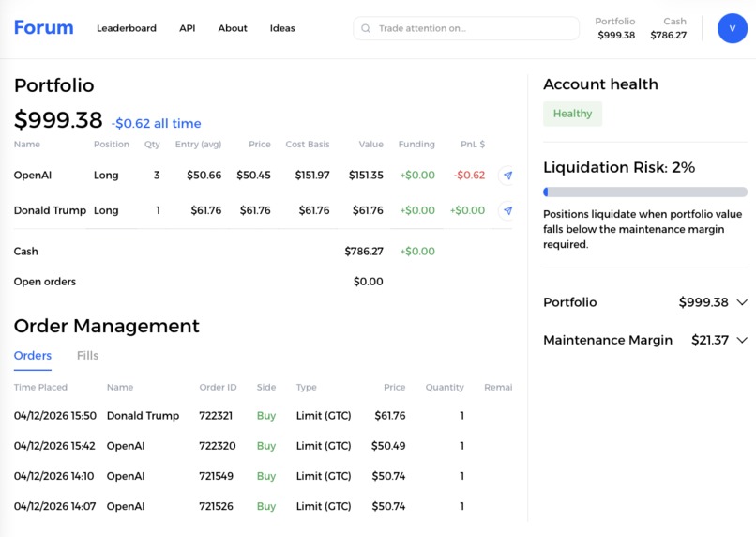Click OpenAI entry price $50.66
The width and height of the screenshot is (756, 537).
pos(204,176)
